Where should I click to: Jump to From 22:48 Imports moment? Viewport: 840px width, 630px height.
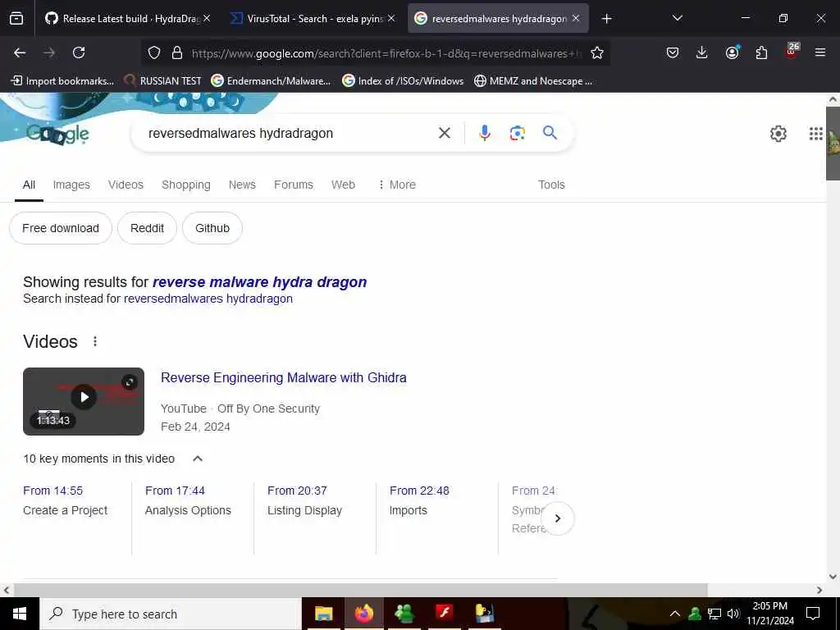pos(419,500)
